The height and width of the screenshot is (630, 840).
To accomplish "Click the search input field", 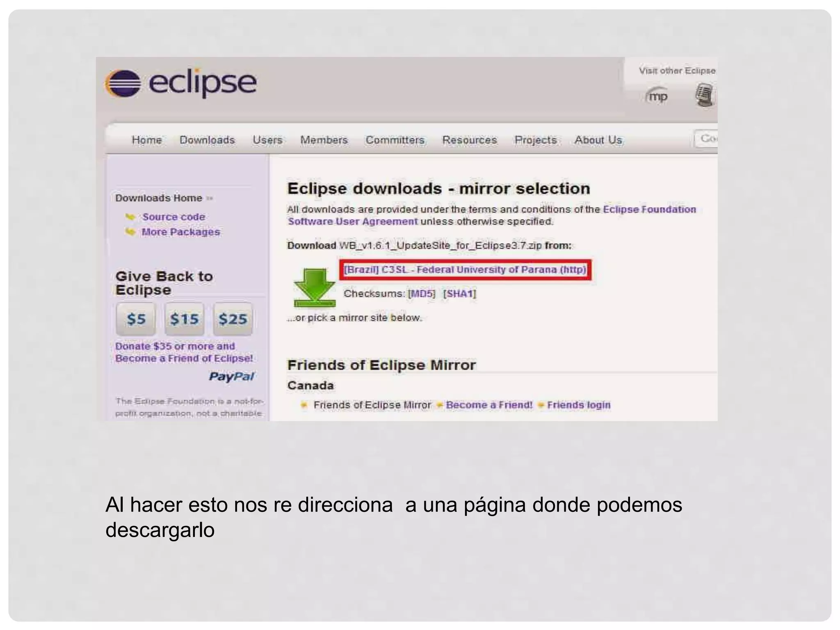I will point(705,139).
